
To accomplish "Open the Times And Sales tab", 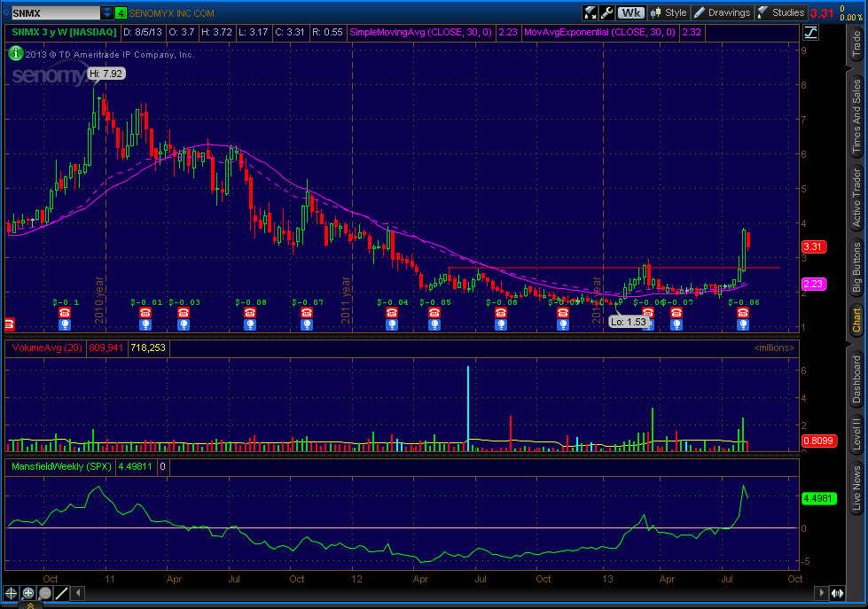I will [856, 114].
